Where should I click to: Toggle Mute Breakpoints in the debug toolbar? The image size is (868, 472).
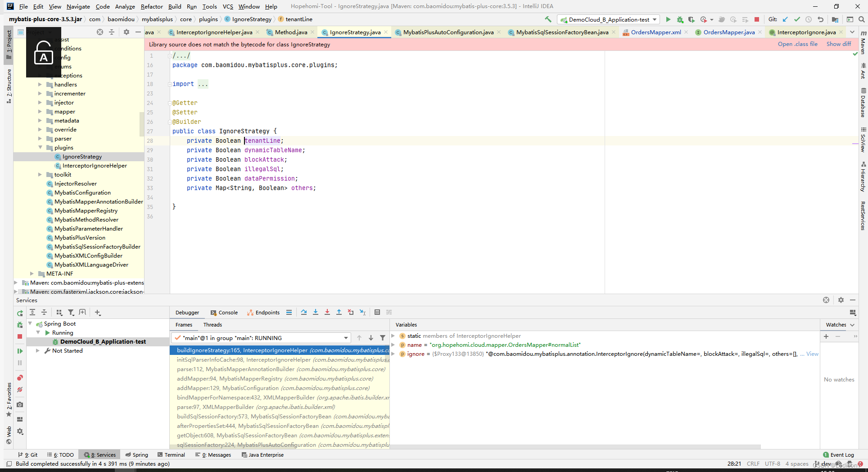pyautogui.click(x=20, y=390)
